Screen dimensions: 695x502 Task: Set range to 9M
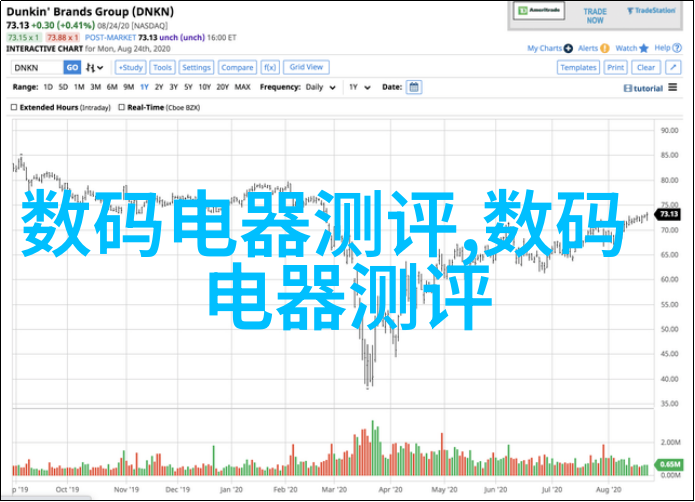pos(129,87)
